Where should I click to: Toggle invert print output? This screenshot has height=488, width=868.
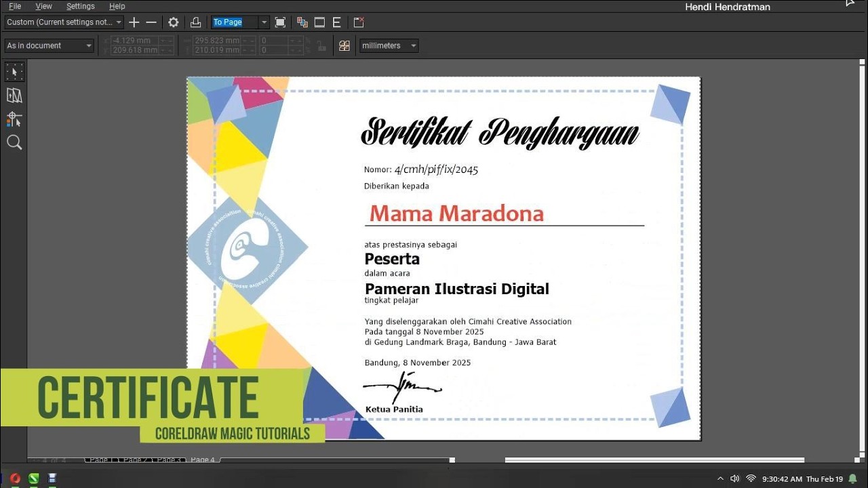319,22
